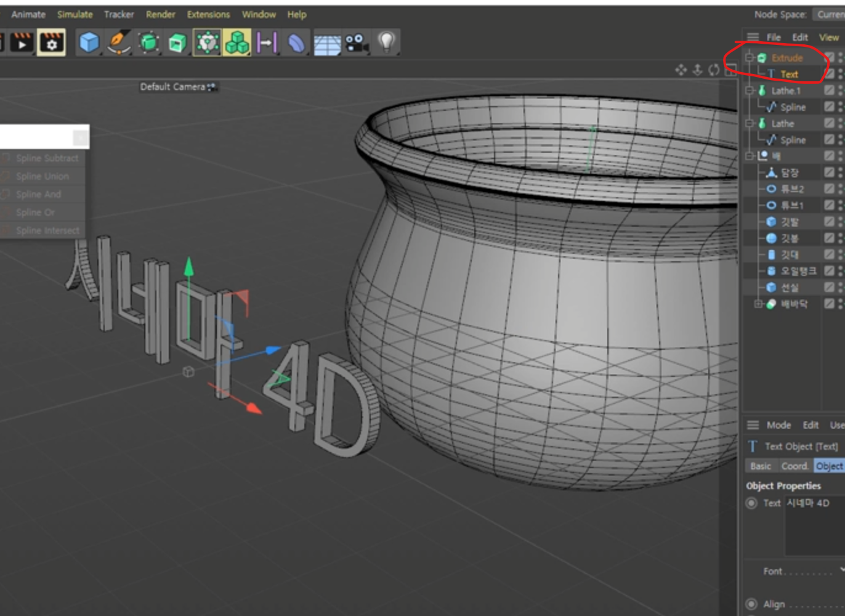
Task: Open the Tracker menu
Action: 119,14
